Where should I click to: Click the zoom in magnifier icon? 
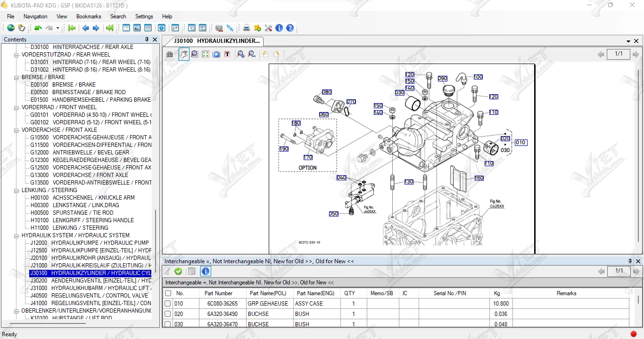(241, 55)
